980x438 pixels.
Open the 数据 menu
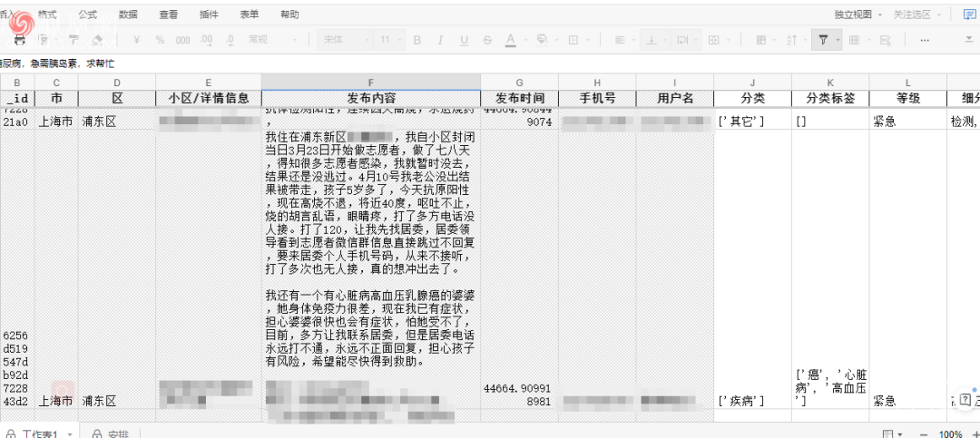pos(128,15)
